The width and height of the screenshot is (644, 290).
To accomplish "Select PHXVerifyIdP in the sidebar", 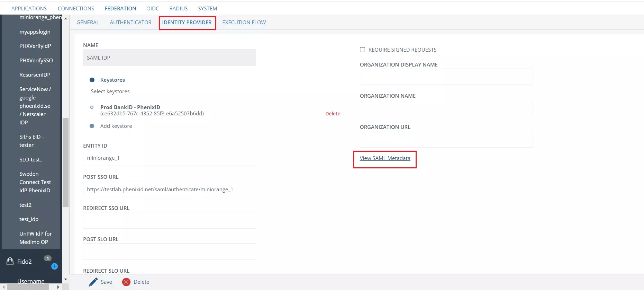I will pos(35,46).
